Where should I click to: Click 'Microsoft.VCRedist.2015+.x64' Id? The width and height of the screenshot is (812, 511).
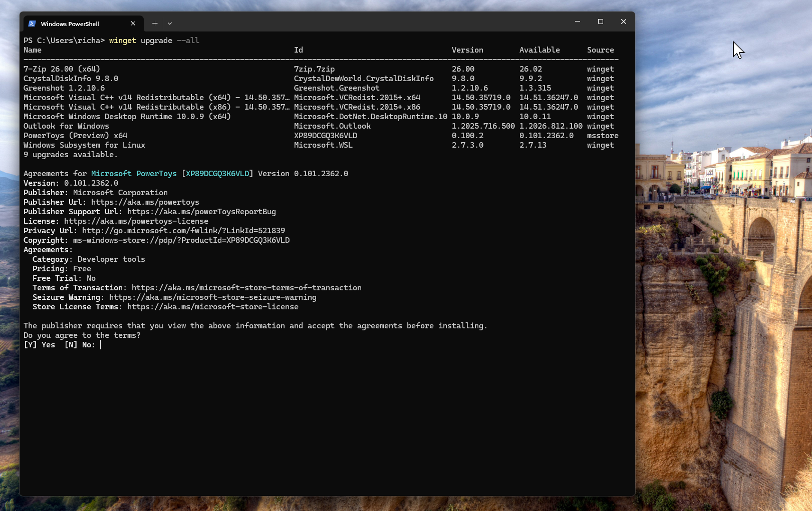pos(357,98)
